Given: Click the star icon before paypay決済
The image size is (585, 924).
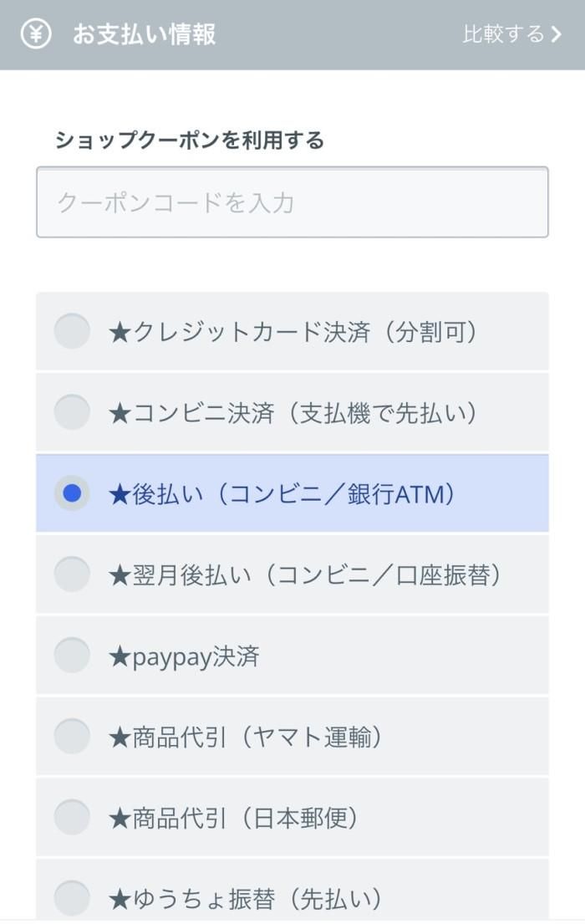Looking at the screenshot, I should [120, 657].
